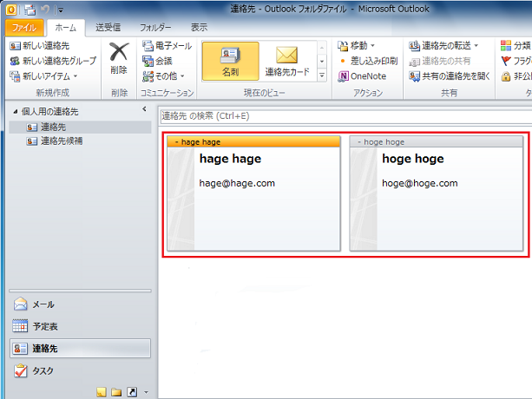Click the navigation pane splitter bar
This screenshot has width=532, height=399.
80,291
